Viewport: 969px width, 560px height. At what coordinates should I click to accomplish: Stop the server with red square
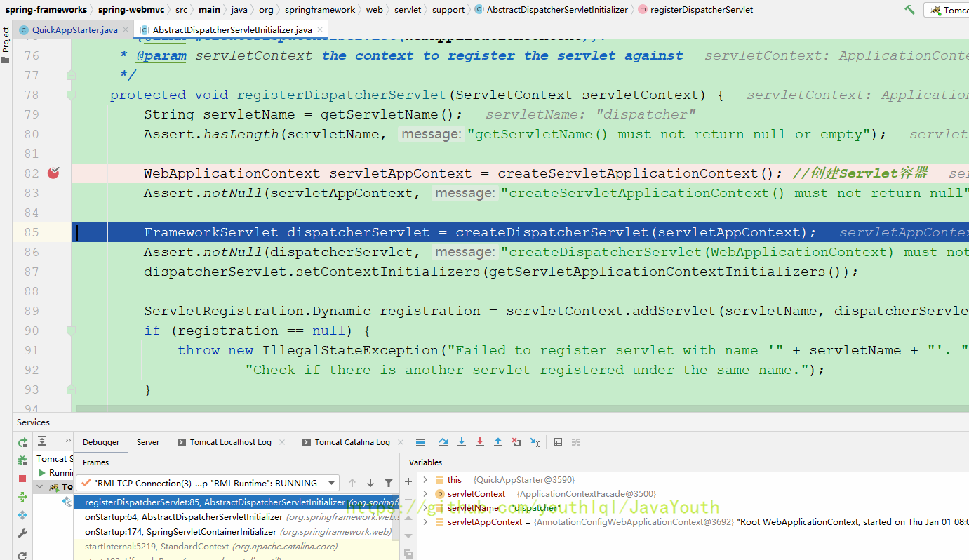[22, 479]
